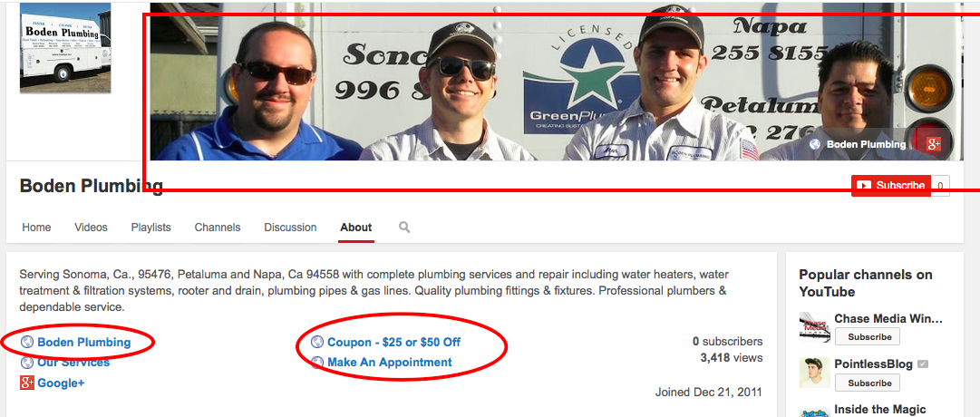Click the Boden Plumbing channel avatar thumbnail
980x417 pixels.
tap(65, 48)
